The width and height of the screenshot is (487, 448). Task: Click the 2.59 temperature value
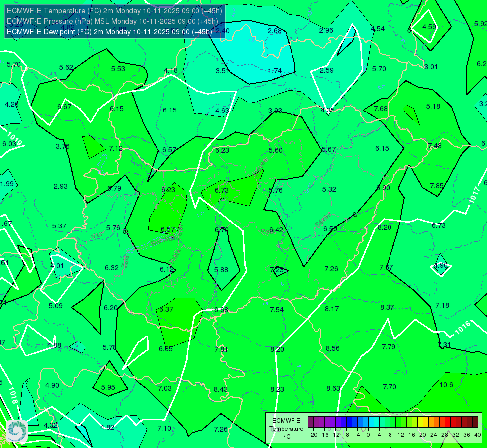point(327,70)
